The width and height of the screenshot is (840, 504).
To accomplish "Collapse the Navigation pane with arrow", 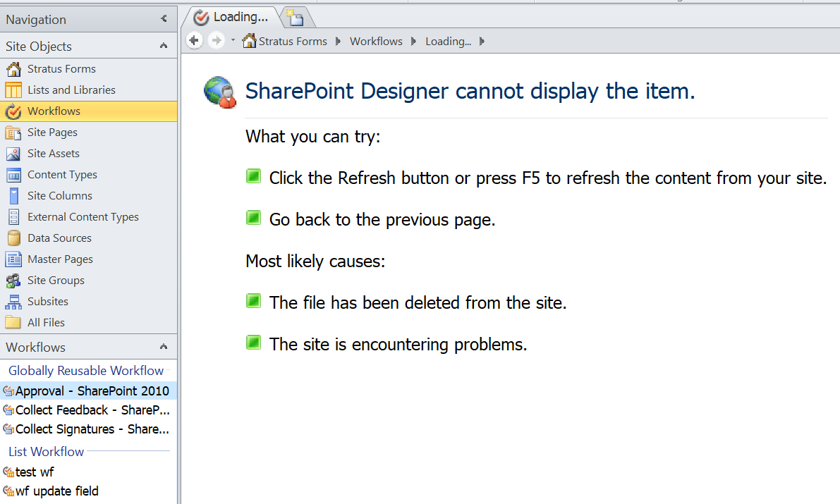I will [164, 19].
